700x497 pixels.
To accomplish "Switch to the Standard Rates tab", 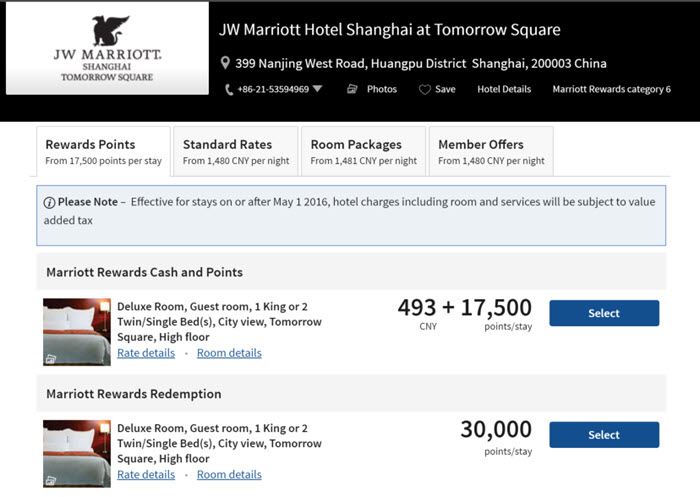I will (x=236, y=151).
